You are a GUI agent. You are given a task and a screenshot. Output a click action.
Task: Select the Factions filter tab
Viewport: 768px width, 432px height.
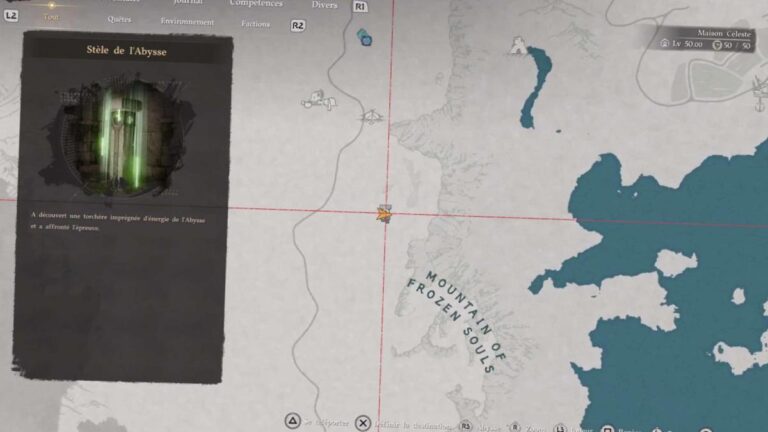255,24
